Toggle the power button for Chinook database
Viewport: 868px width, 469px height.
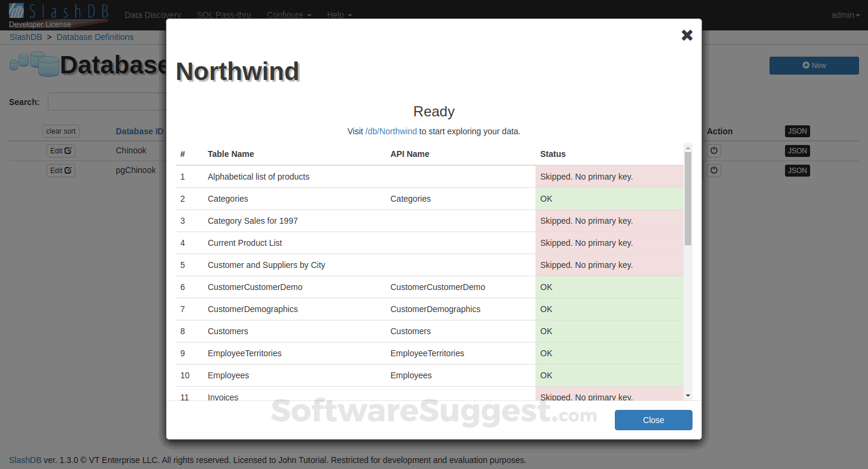714,150
